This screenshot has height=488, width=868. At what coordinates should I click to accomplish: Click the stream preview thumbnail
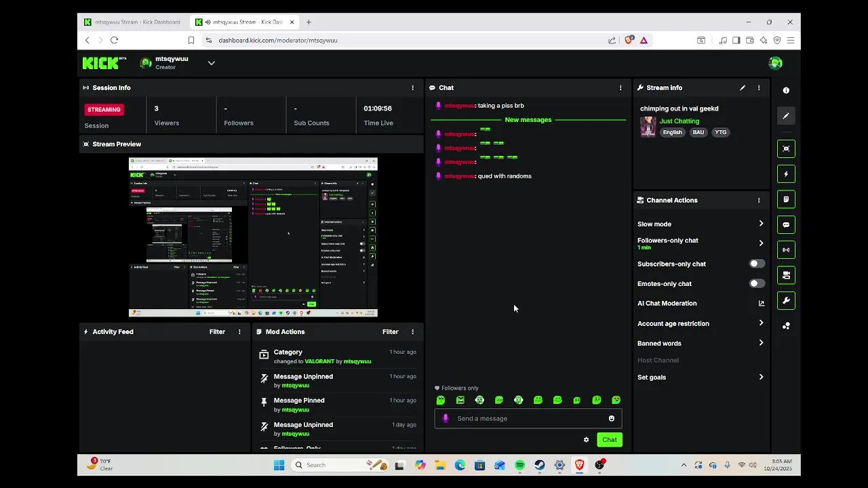pyautogui.click(x=253, y=237)
